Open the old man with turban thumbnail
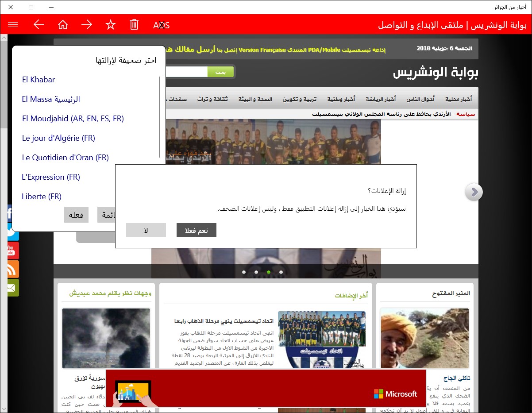Screen dimensions: 532x413 tap(425, 339)
